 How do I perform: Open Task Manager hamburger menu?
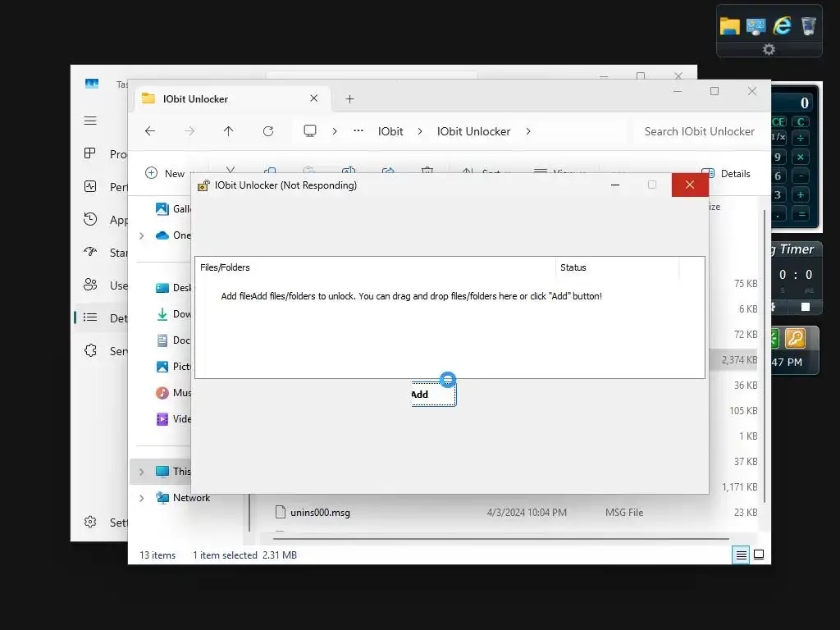click(x=90, y=121)
